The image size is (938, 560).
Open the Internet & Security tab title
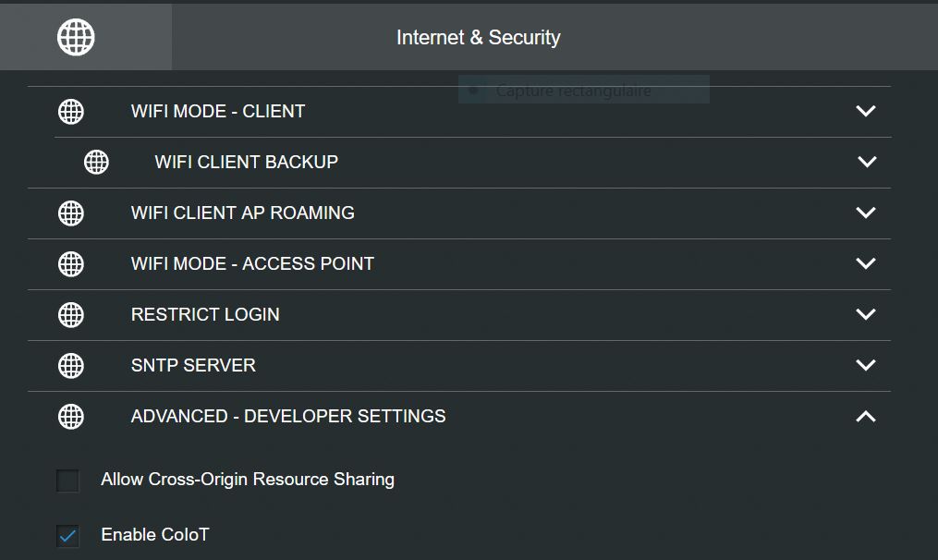click(479, 37)
